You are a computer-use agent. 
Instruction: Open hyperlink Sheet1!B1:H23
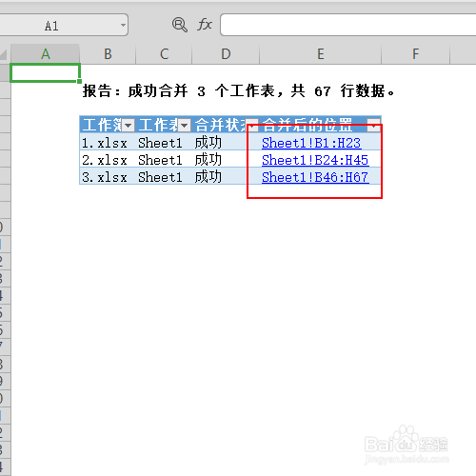click(x=311, y=143)
